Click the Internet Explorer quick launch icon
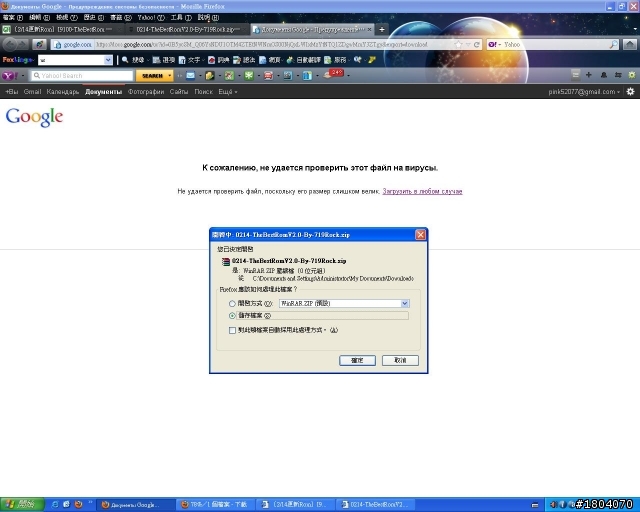Viewport: 640px width, 512px height. [55, 505]
